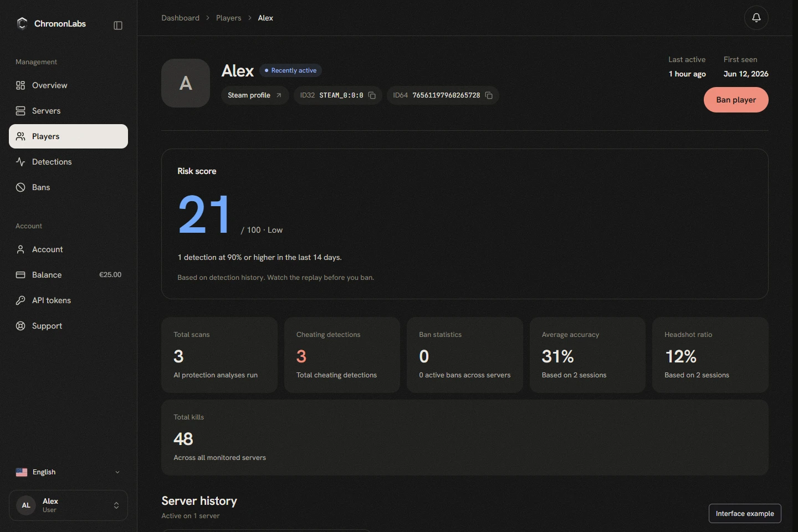Copy the ID64 number to clipboard
798x532 pixels.
[489, 95]
